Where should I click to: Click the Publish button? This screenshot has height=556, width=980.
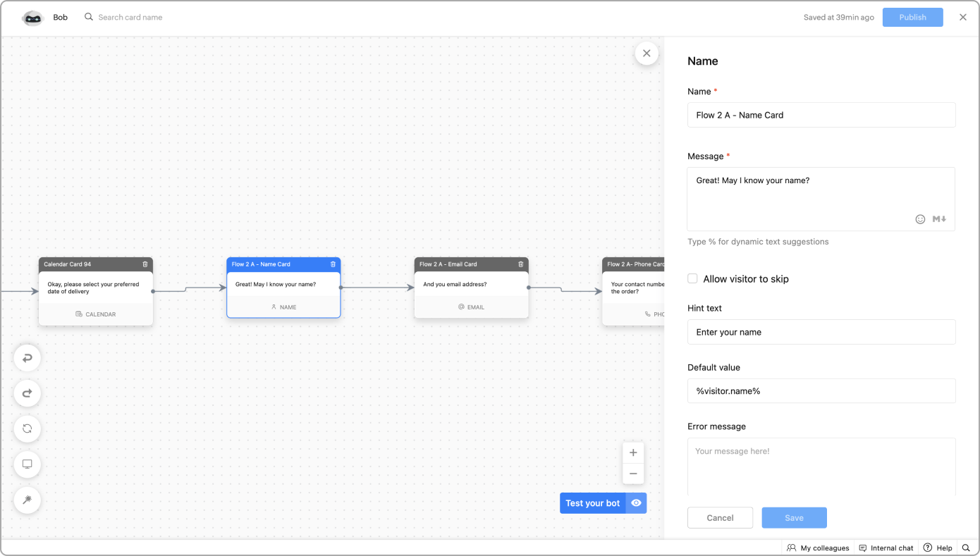click(912, 18)
